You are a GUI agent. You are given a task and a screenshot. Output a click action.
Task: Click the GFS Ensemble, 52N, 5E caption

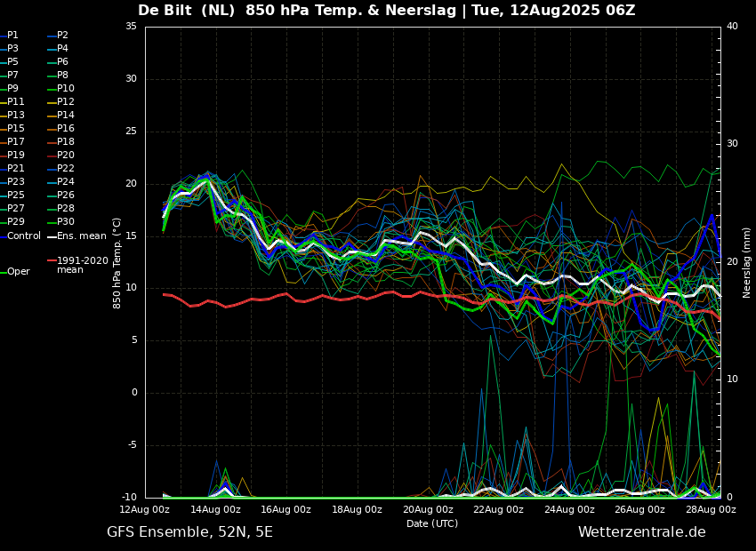pyautogui.click(x=189, y=532)
